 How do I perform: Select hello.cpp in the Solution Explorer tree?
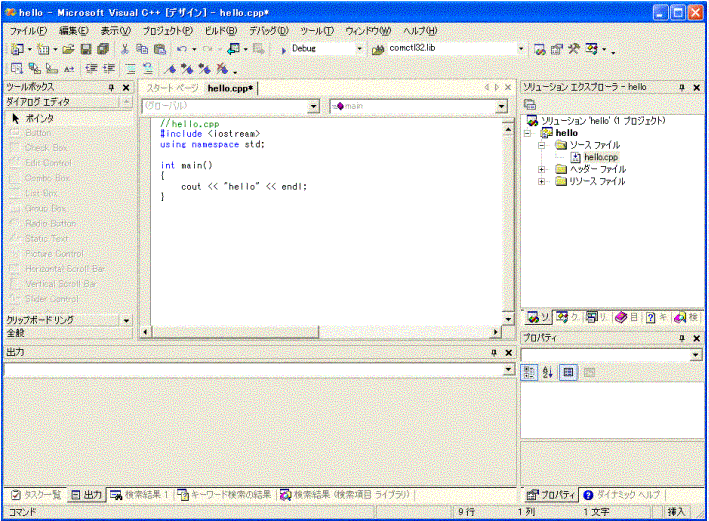pos(600,157)
